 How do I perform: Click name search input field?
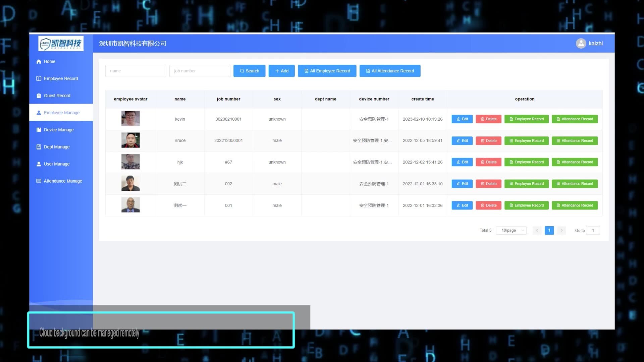pyautogui.click(x=136, y=71)
